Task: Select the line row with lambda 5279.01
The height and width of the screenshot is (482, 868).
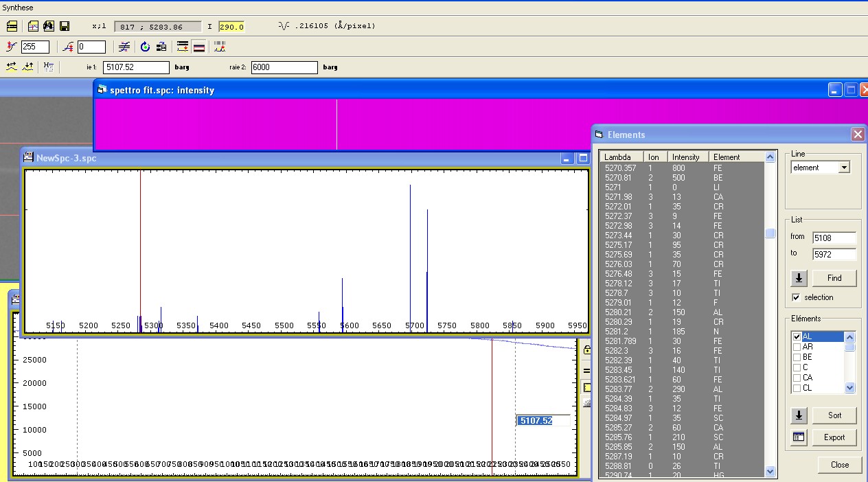Action: pyautogui.click(x=682, y=303)
